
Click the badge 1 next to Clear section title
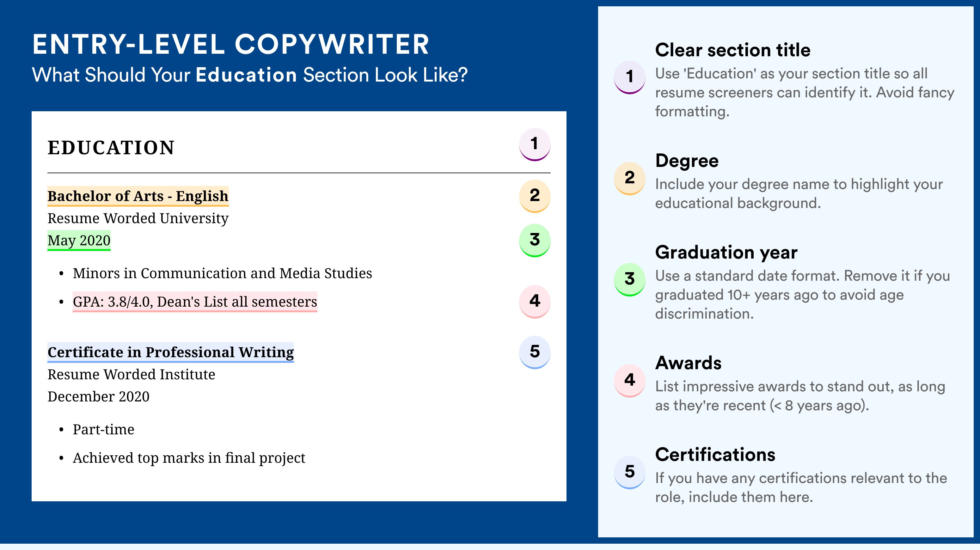629,77
